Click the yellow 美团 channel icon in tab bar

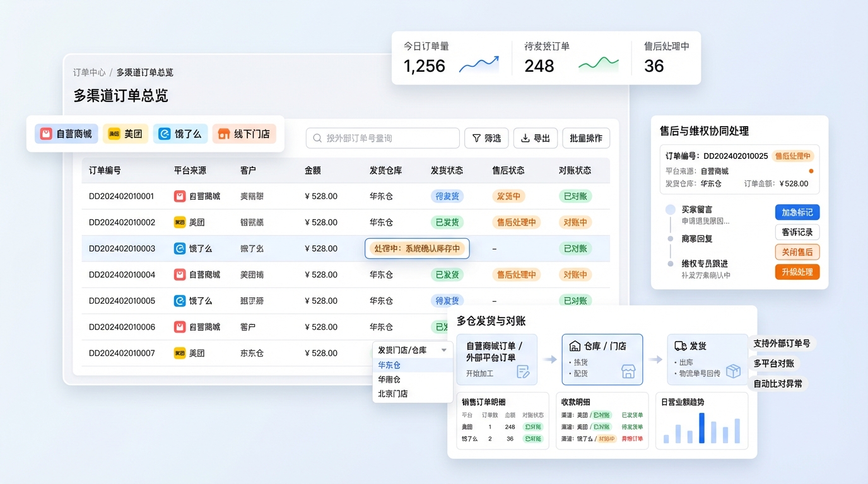click(114, 134)
